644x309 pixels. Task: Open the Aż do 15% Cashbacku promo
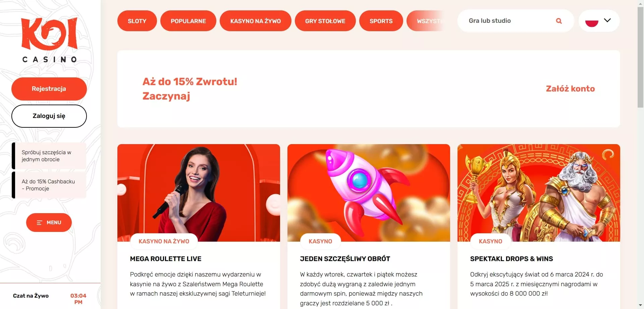49,185
